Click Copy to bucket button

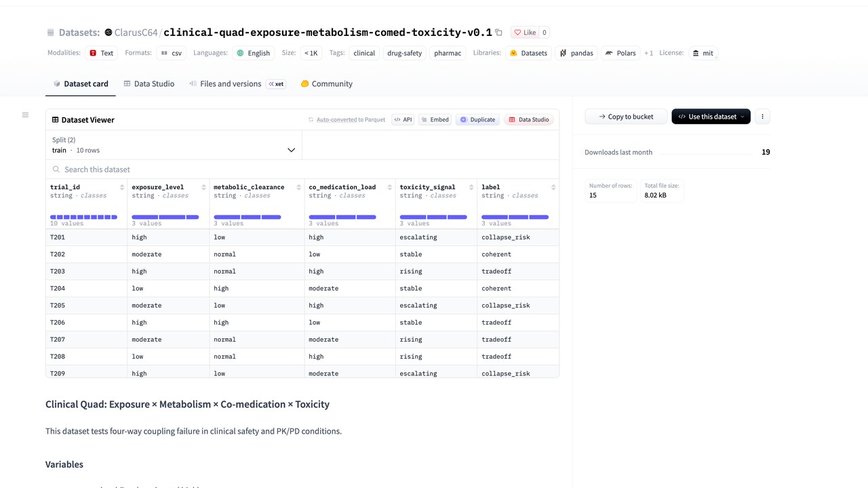point(626,117)
